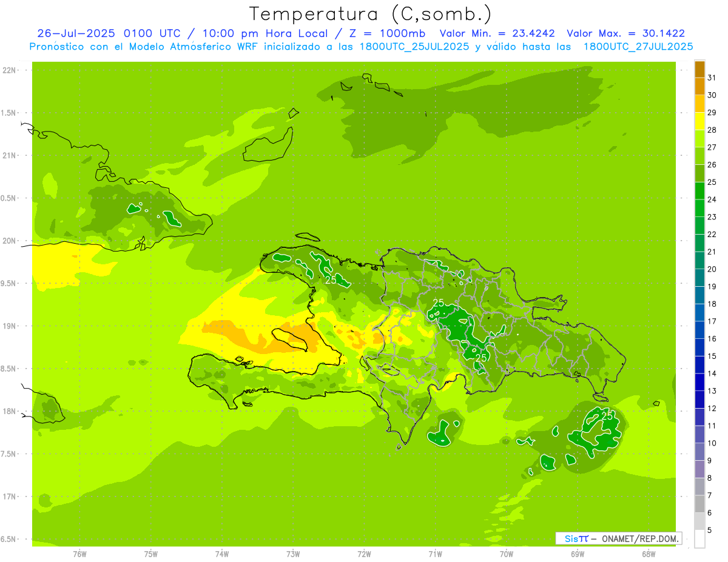This screenshot has width=728, height=562.
Task: Click the orange legend swatch between 30 and 31
Action: coord(699,87)
